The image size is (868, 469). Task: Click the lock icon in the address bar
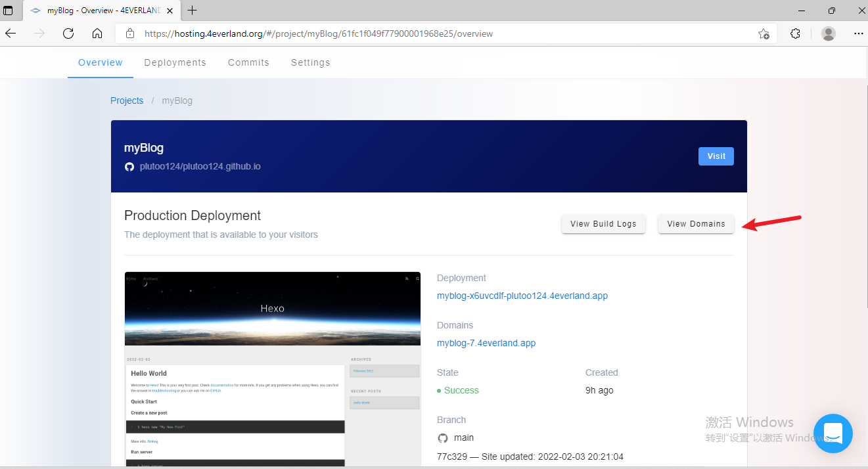[130, 33]
